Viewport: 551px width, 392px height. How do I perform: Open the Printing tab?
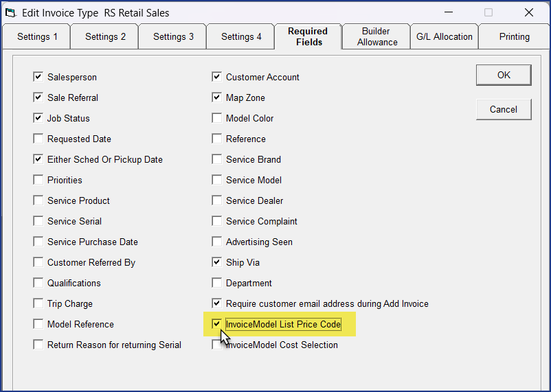click(514, 37)
